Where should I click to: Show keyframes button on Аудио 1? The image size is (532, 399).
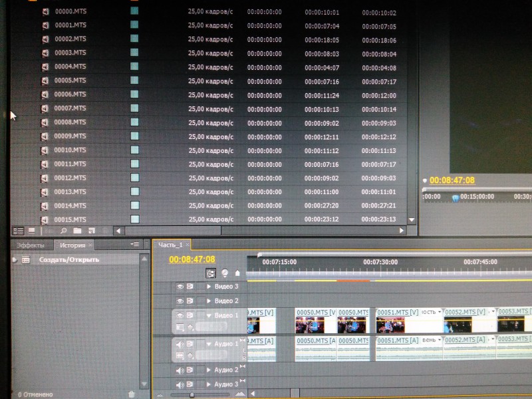pos(190,356)
